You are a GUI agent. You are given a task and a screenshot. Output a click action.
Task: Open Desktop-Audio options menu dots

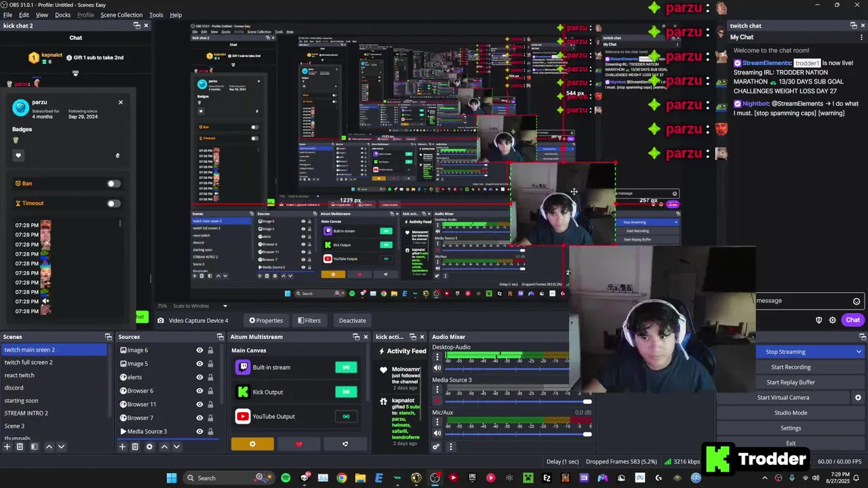437,357
